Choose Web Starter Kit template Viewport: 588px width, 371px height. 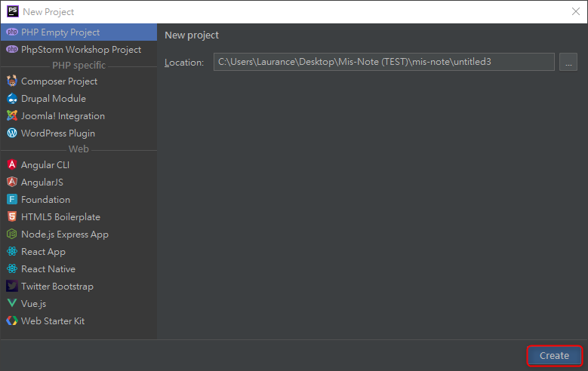click(79, 320)
